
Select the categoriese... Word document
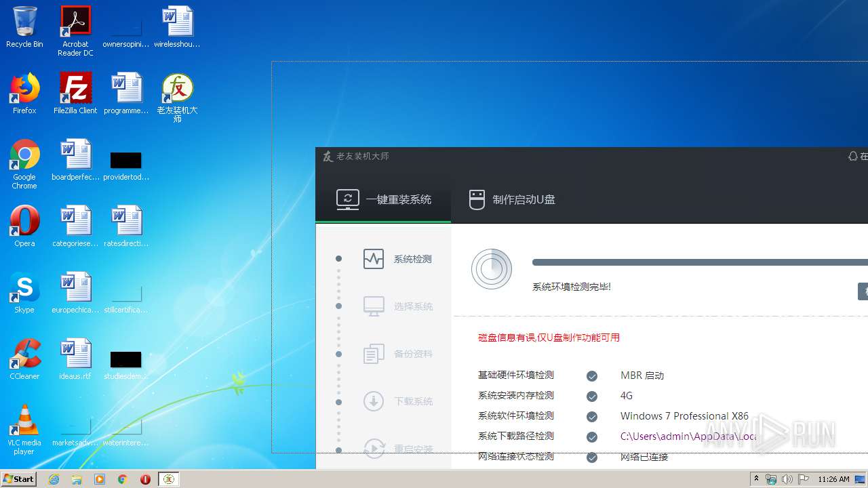click(x=75, y=226)
